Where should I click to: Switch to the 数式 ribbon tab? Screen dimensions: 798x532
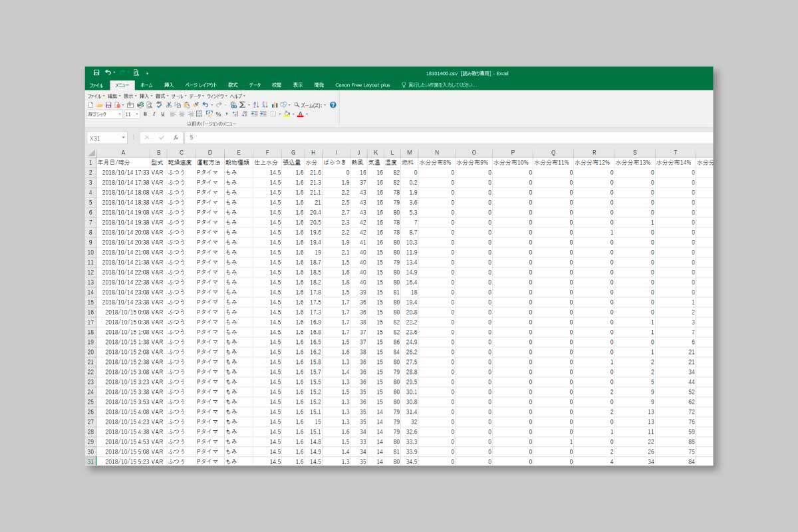(233, 85)
